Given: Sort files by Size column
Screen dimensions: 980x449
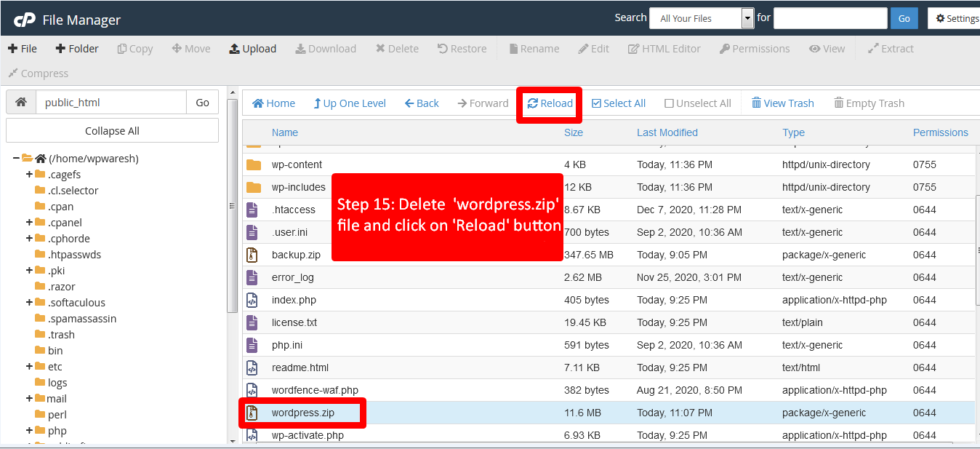Looking at the screenshot, I should point(574,132).
